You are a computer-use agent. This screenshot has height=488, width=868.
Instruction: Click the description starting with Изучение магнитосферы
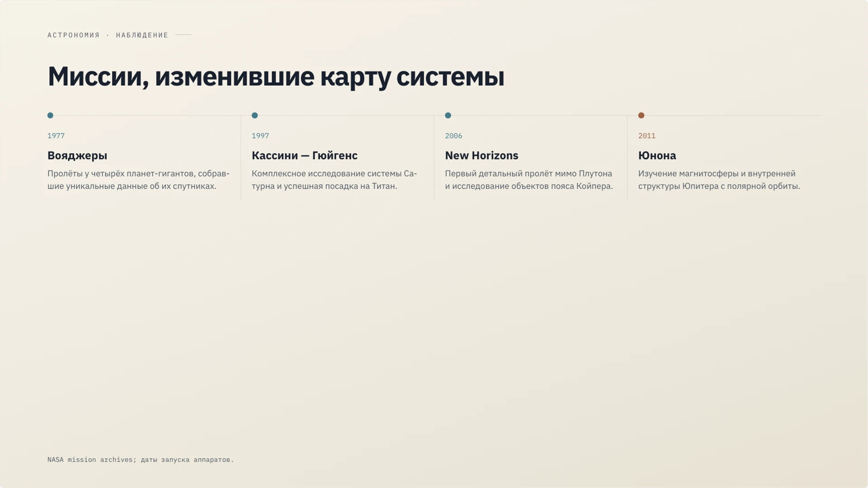(x=719, y=180)
